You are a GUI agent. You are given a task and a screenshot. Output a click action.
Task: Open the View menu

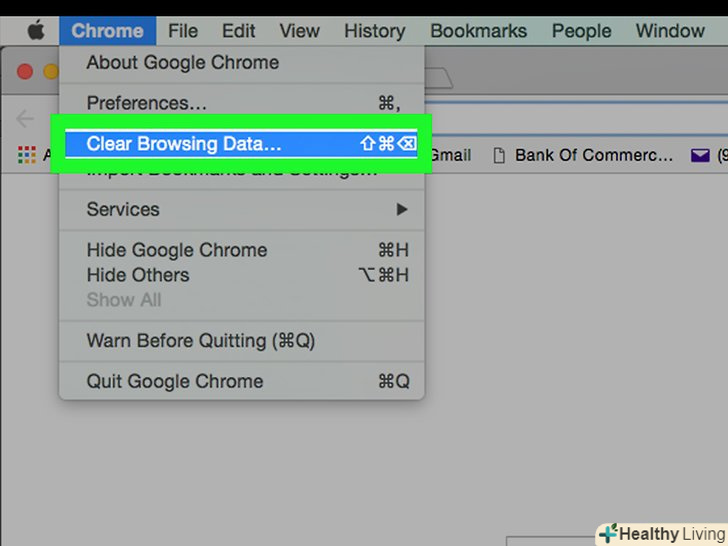299,31
